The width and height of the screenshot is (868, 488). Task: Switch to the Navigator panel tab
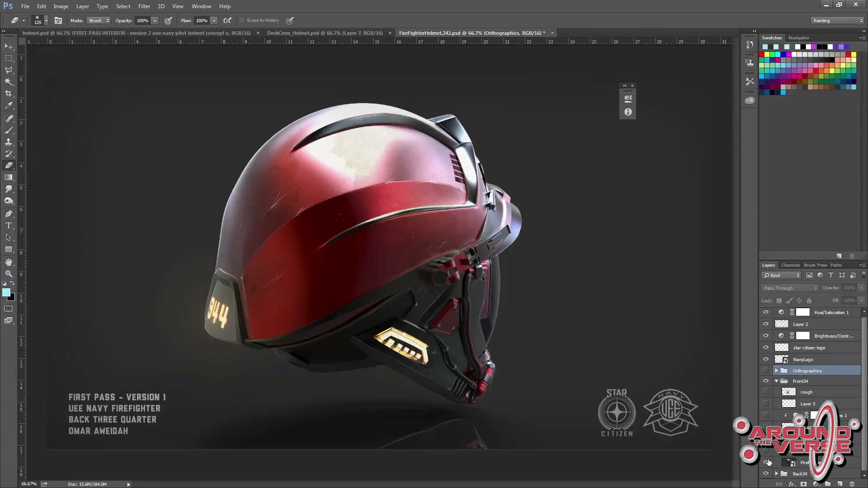tap(798, 38)
